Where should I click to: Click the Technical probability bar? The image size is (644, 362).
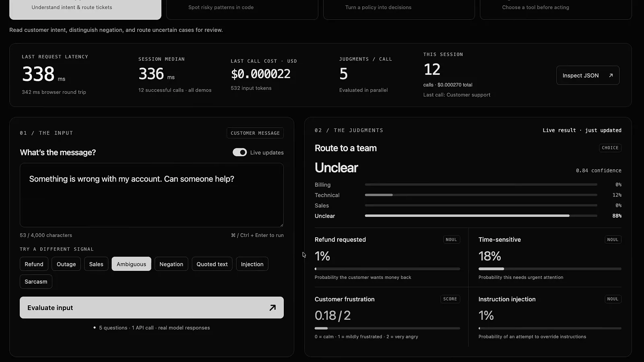pos(481,195)
